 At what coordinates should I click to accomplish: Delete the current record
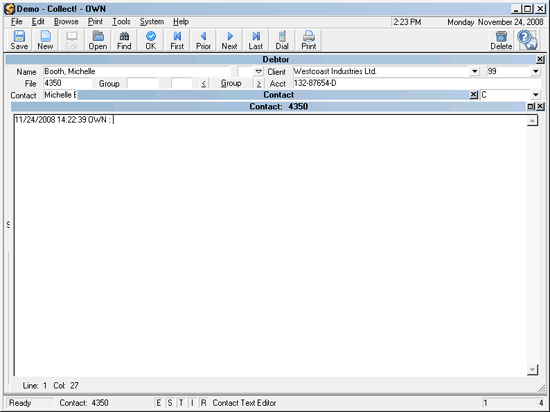point(501,40)
